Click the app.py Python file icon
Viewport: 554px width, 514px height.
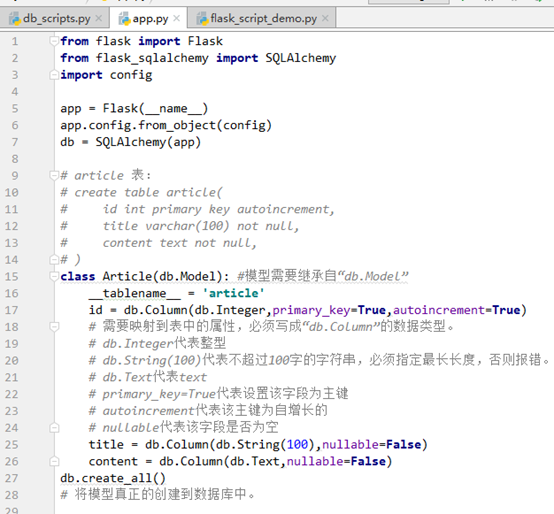coord(124,18)
